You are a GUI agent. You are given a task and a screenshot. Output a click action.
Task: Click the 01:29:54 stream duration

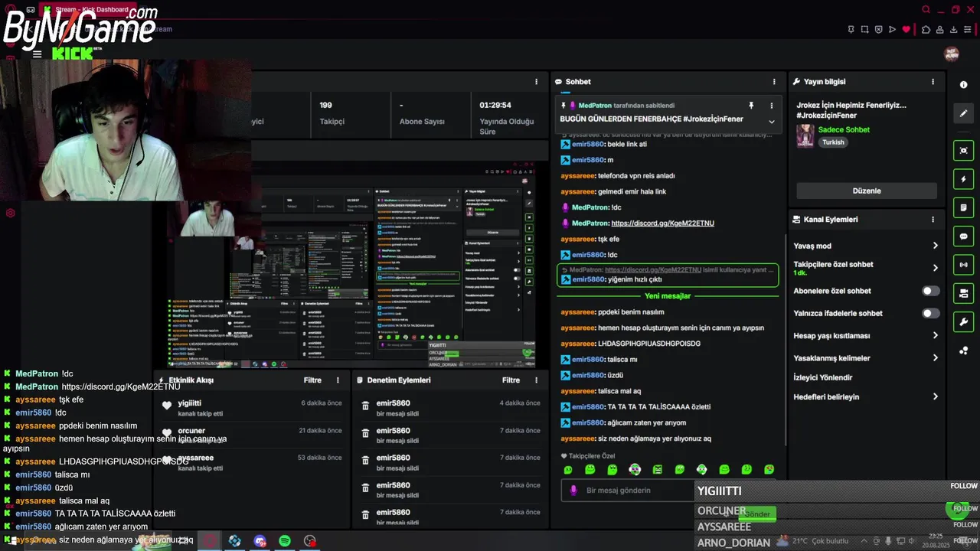coord(495,105)
